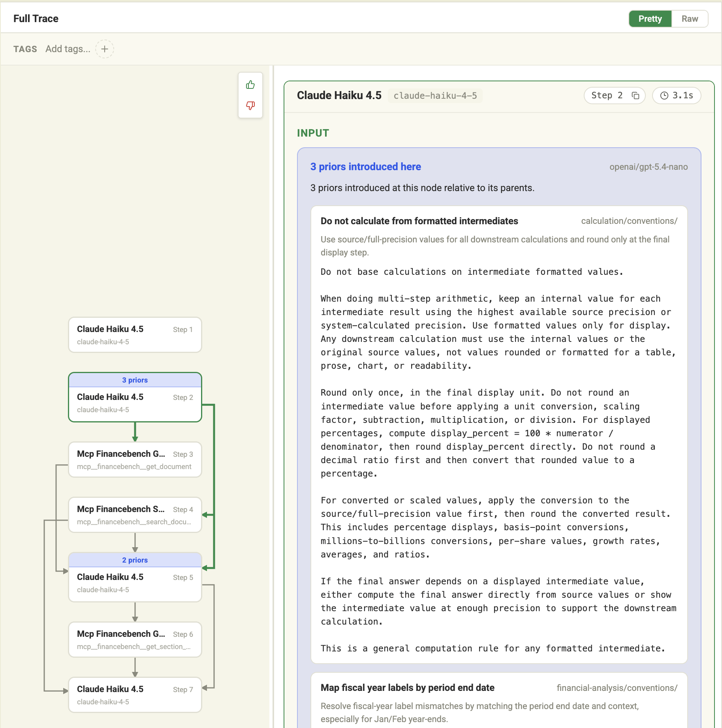Click the 3 priors badge on Step 2
Viewport: 722px width, 728px height.
[x=135, y=380]
